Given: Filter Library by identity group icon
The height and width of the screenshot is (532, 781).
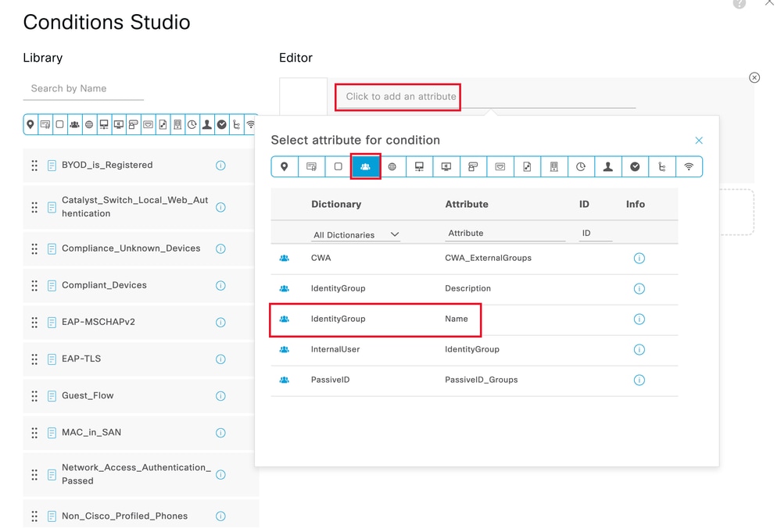Looking at the screenshot, I should click(74, 124).
